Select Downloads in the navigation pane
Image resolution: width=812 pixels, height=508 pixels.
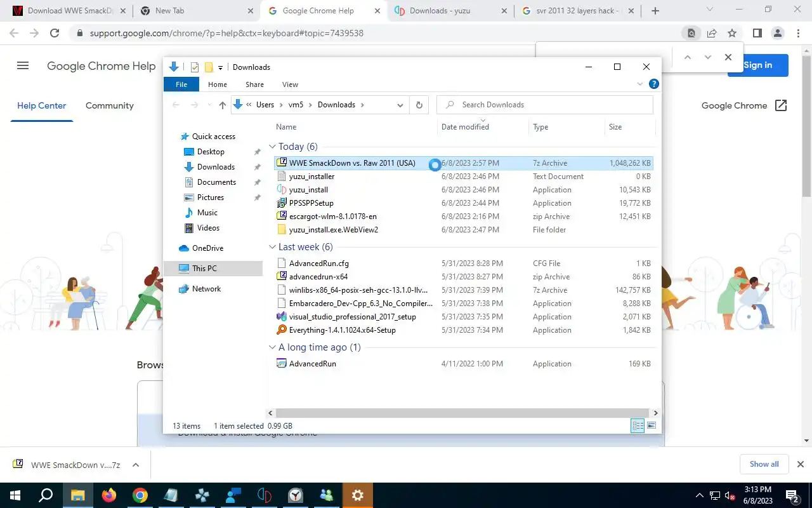coord(216,167)
